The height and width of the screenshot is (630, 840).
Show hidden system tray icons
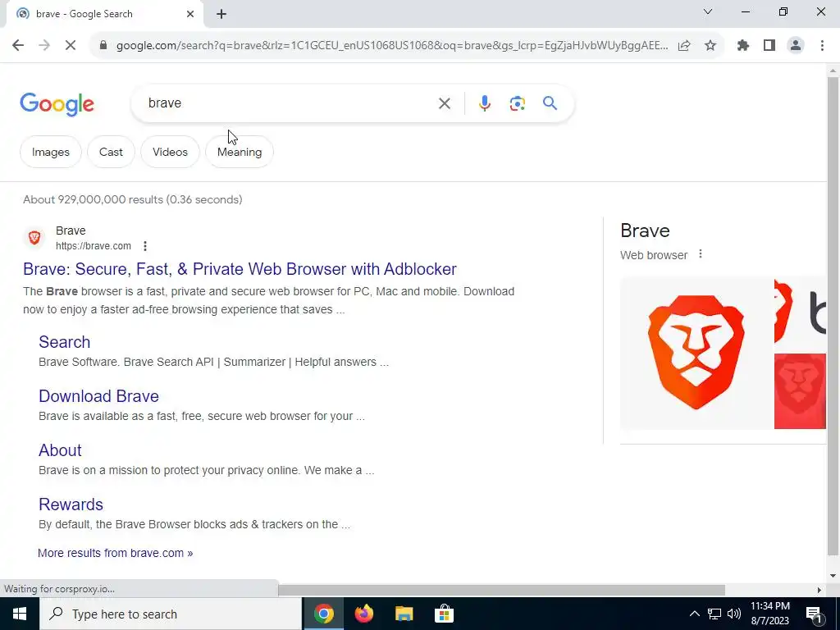pyautogui.click(x=694, y=614)
